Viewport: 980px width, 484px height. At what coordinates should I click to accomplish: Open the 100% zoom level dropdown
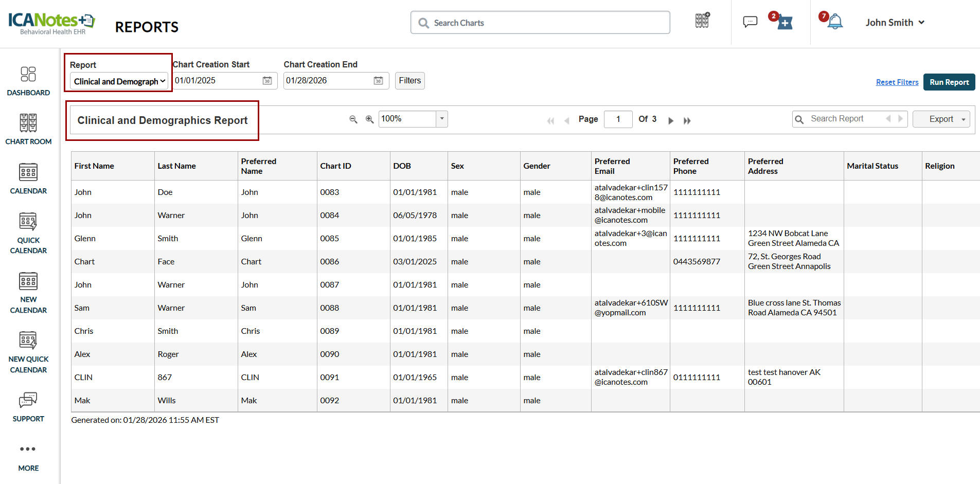441,119
